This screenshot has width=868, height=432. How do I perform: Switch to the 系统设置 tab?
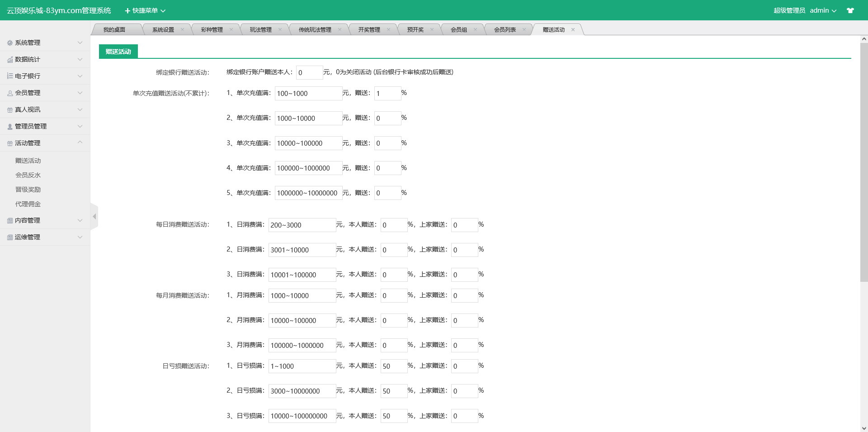pyautogui.click(x=163, y=30)
